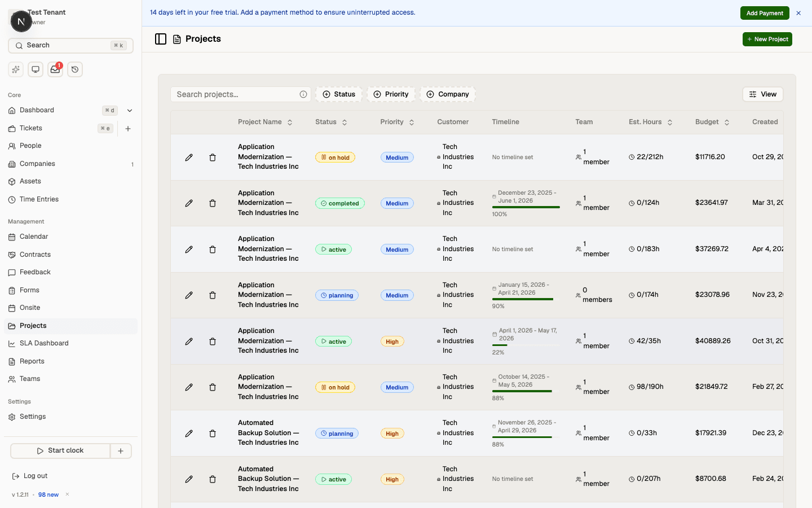Edit the first Application Modernization project

(x=189, y=157)
